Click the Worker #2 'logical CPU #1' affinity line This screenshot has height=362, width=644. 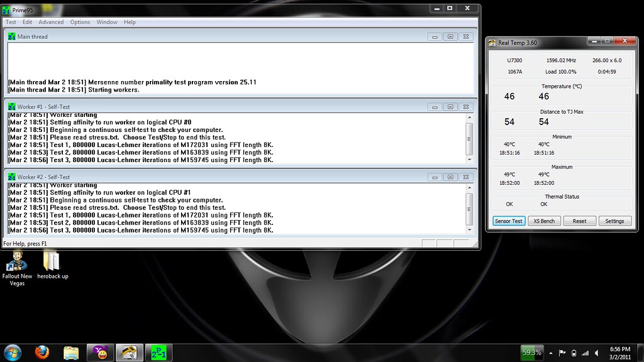click(100, 192)
